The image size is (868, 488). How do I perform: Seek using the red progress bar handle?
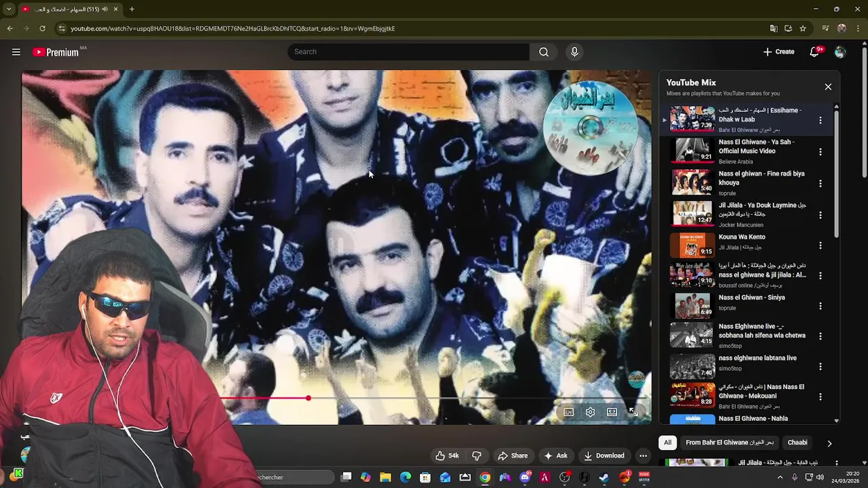coord(309,398)
